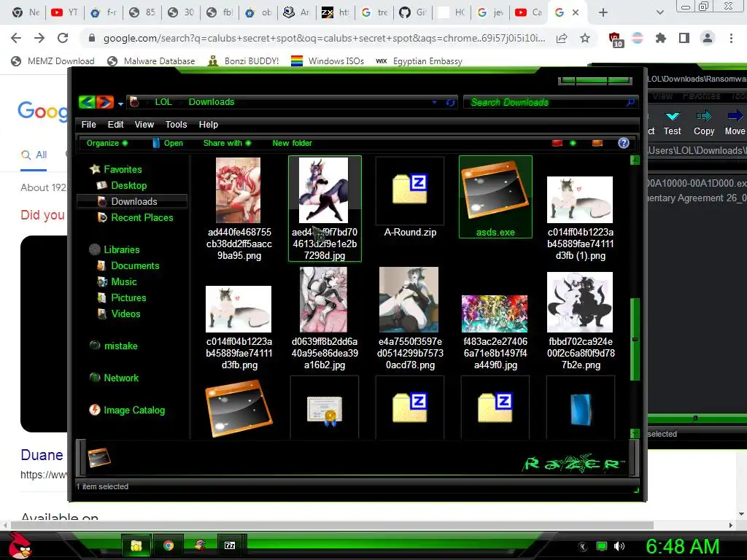Open the File menu in Explorer
This screenshot has width=747, height=560.
pyautogui.click(x=88, y=124)
